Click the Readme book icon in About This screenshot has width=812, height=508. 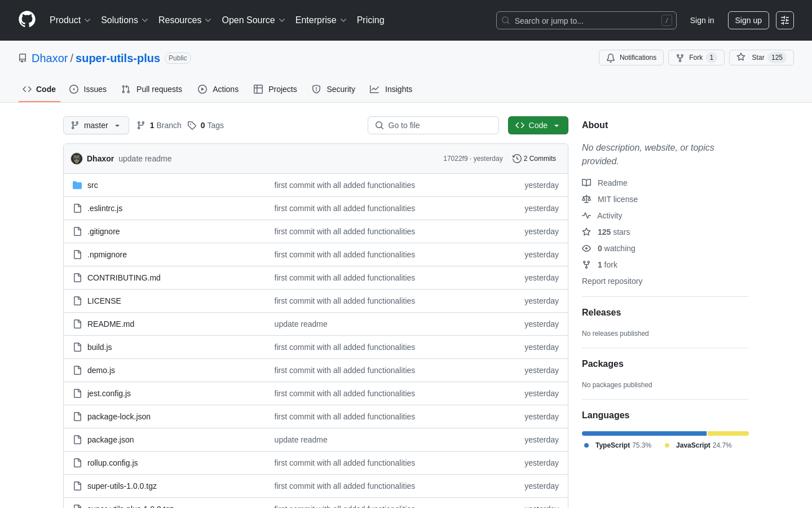pyautogui.click(x=586, y=183)
